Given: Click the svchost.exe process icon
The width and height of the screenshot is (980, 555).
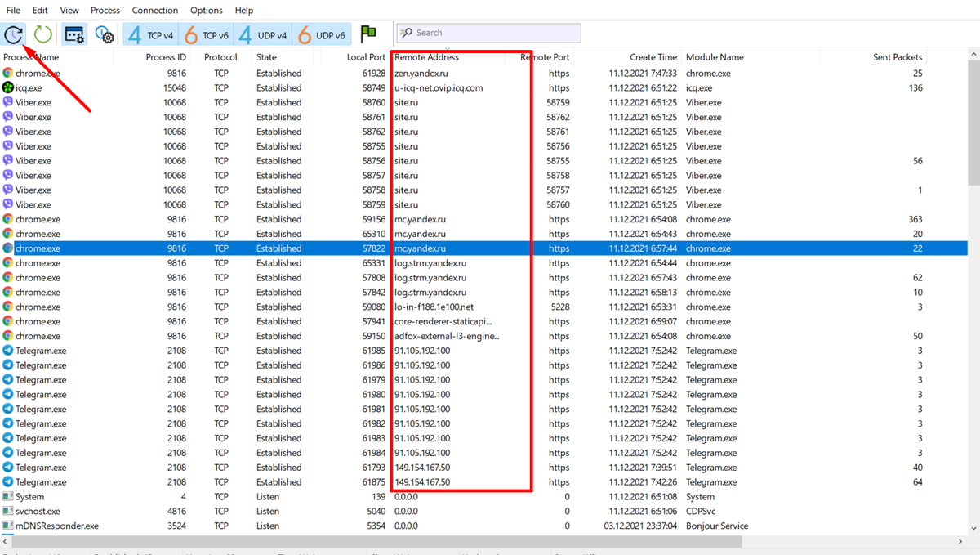Looking at the screenshot, I should [7, 511].
